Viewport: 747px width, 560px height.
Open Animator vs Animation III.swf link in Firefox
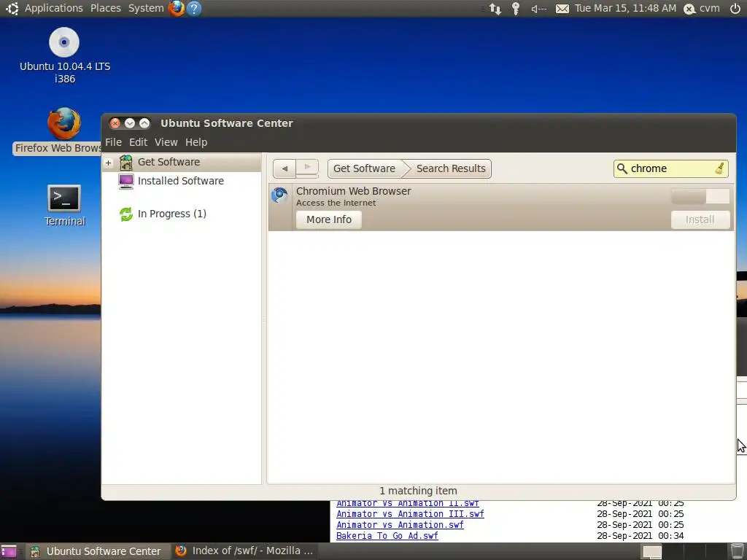[410, 514]
